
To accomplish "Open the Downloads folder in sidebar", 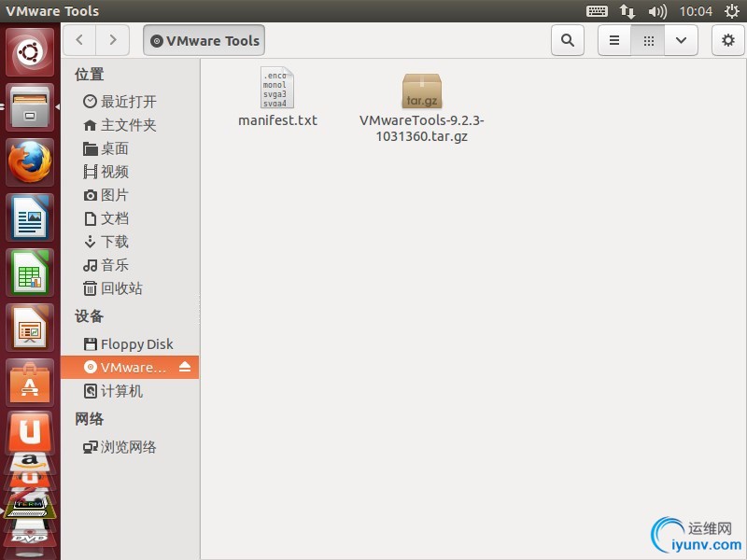I will (130, 242).
